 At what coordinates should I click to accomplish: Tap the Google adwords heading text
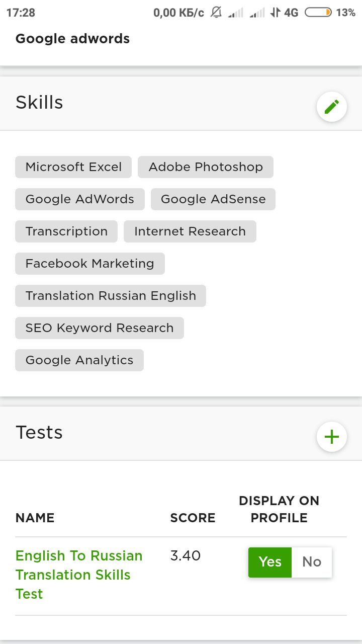pyautogui.click(x=72, y=39)
